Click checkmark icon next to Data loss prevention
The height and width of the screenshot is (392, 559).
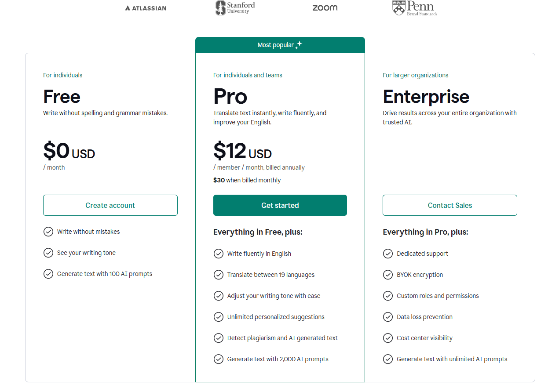pyautogui.click(x=388, y=317)
